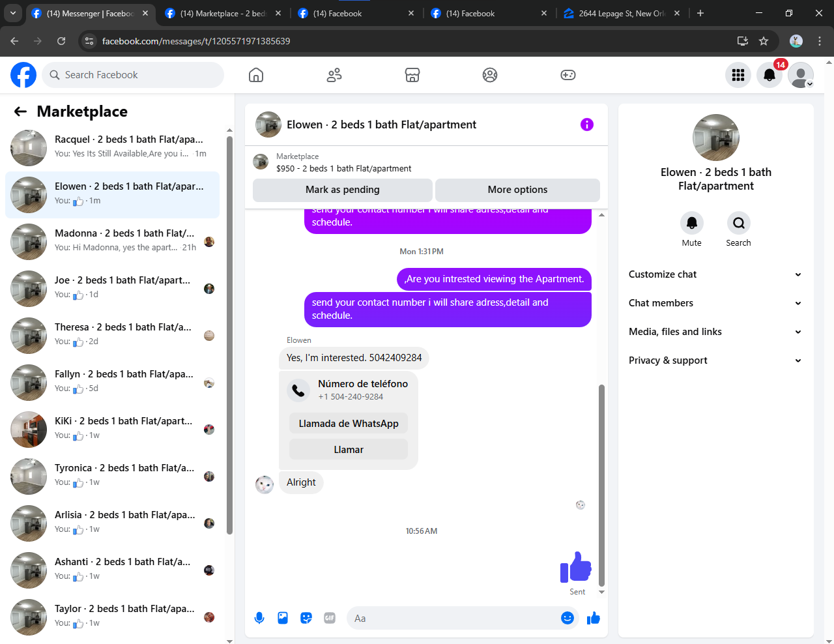Expand Customize chat section
Screen dimensions: 834x644
click(715, 274)
